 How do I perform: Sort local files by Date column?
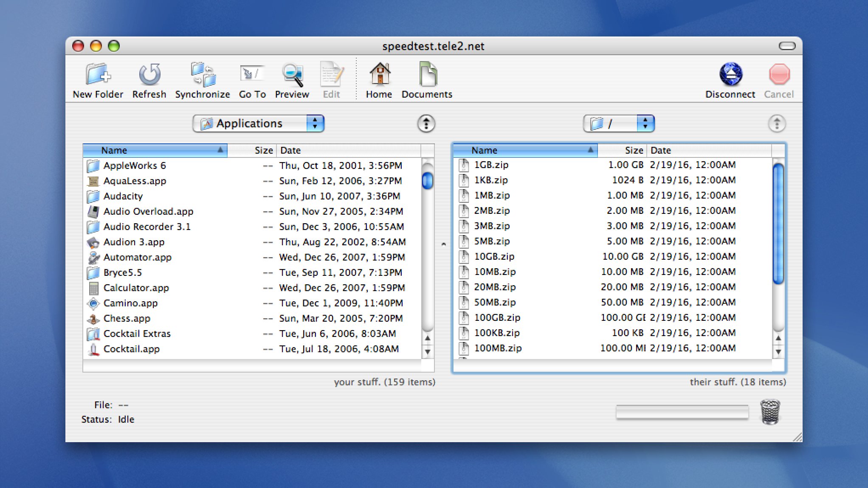349,150
